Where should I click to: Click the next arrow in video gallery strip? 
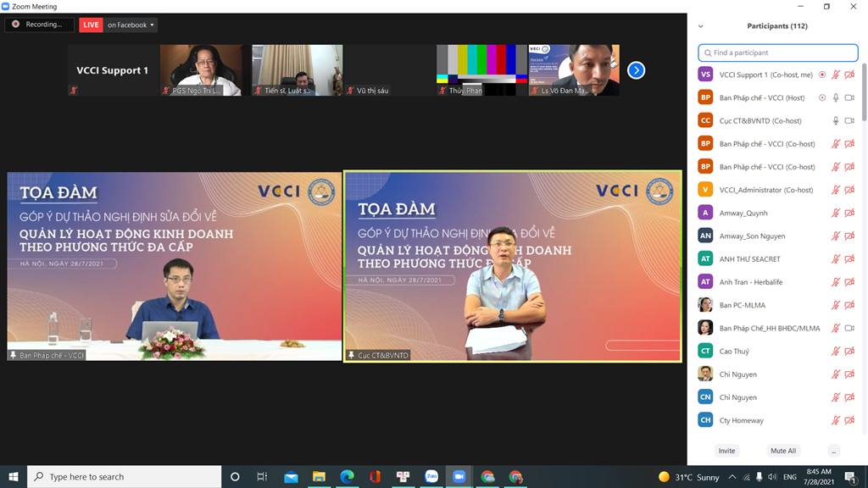[637, 70]
